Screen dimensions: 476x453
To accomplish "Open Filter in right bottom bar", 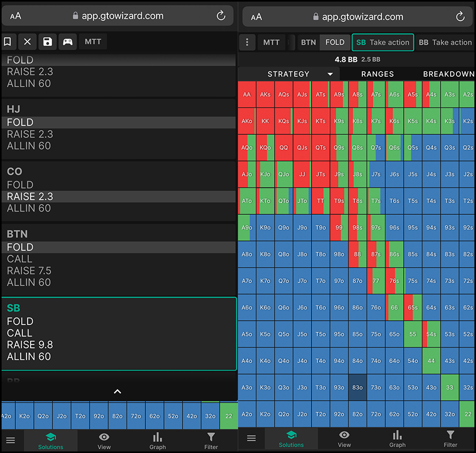I will pos(451,439).
